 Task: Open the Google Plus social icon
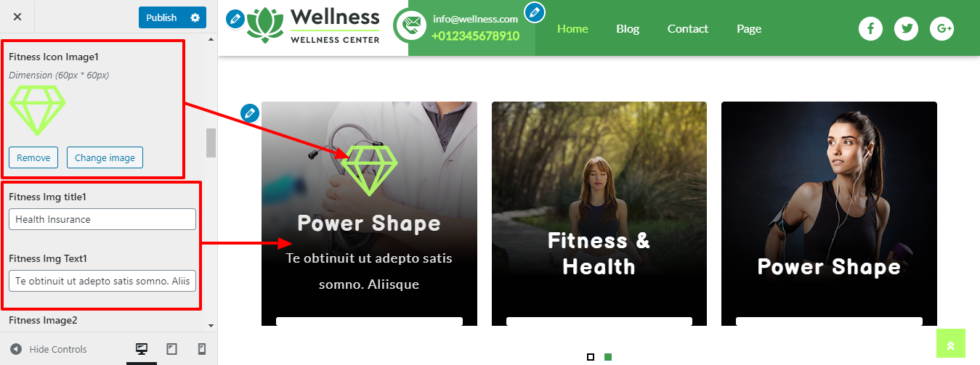point(941,28)
